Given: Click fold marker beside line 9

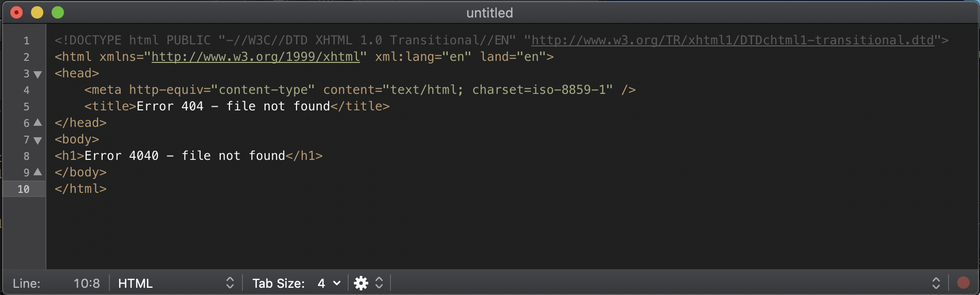Looking at the screenshot, I should [x=38, y=172].
